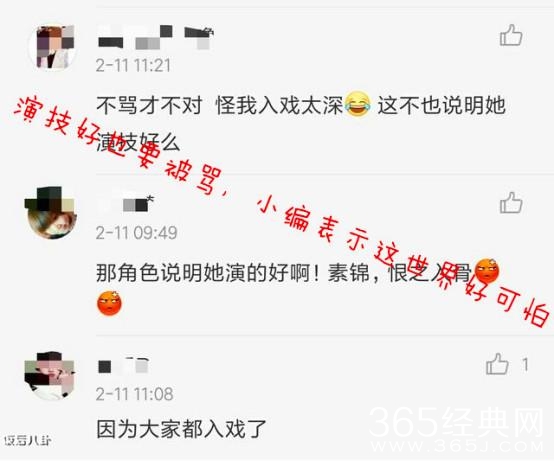Open third commenter's blurred avatar
The height and width of the screenshot is (461, 554).
tap(51, 376)
